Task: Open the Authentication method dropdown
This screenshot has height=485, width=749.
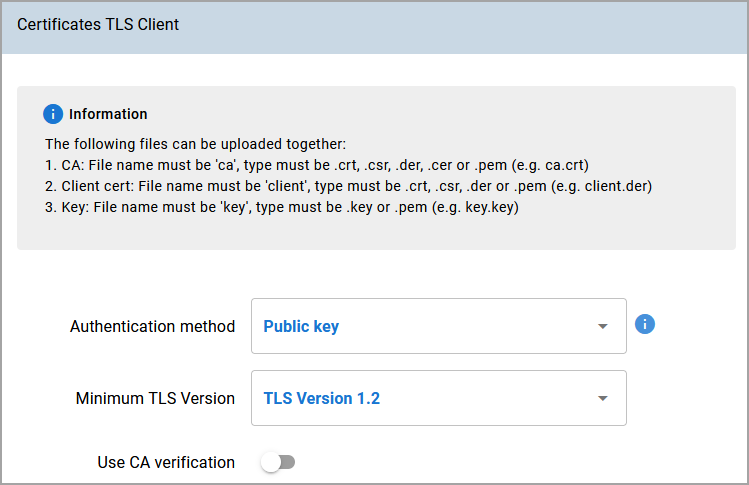Action: (x=439, y=326)
